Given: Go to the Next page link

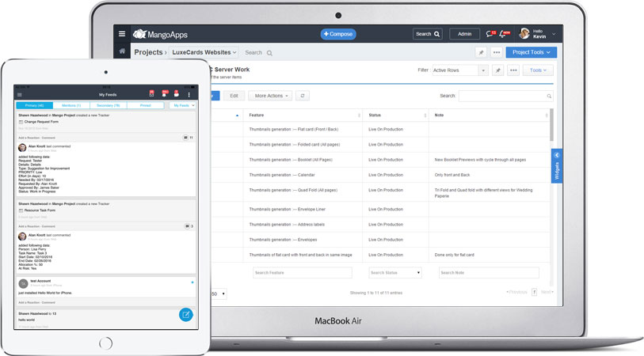Looking at the screenshot, I should tap(547, 292).
